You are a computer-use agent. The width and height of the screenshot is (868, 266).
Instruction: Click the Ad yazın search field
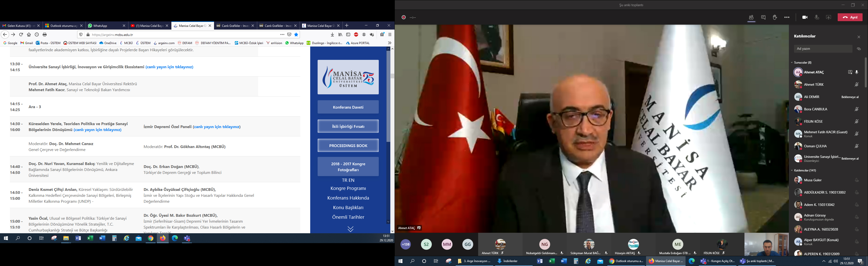pos(823,49)
